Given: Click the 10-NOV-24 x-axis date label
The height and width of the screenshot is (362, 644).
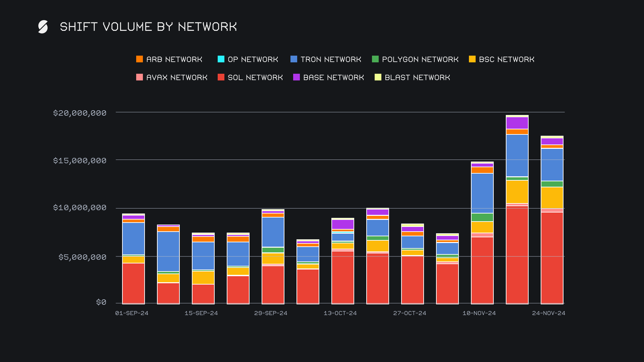Looking at the screenshot, I should click(x=479, y=313).
